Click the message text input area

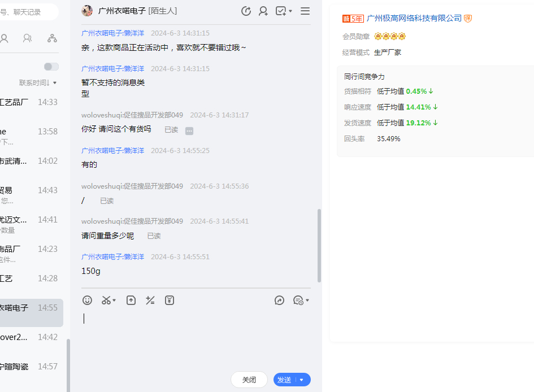point(195,339)
